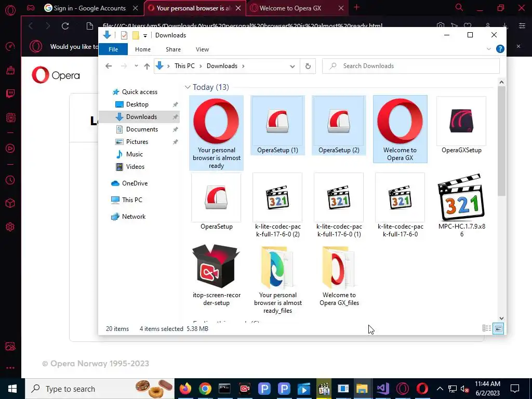Open Network in navigation pane

click(x=134, y=217)
